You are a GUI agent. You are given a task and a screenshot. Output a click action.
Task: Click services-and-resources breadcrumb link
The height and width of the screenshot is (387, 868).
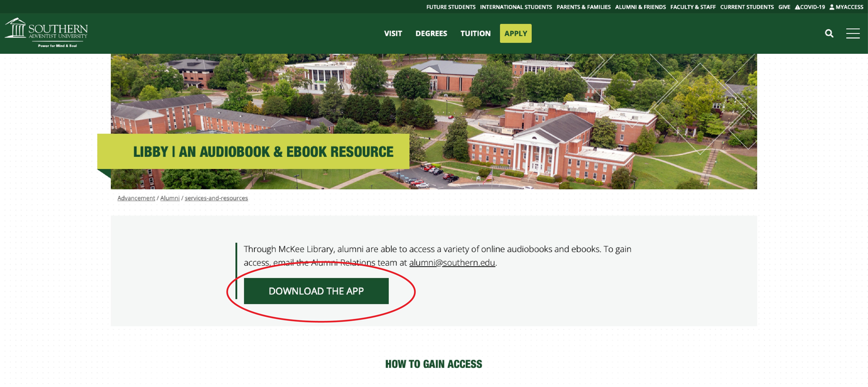216,198
